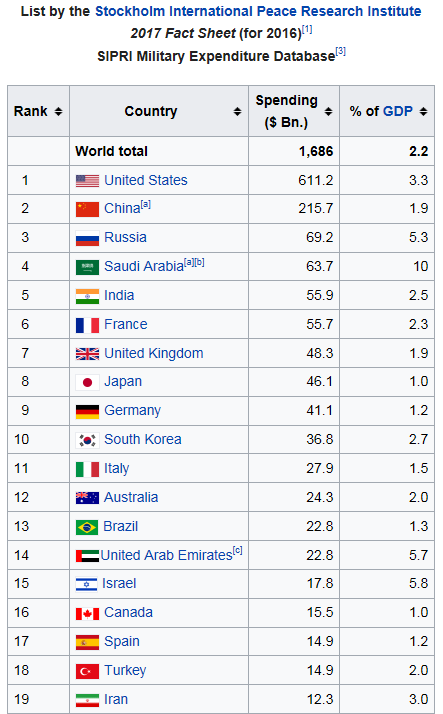This screenshot has height=714, width=443.
Task: Sort table by Spending column arrows
Action: coord(328,112)
